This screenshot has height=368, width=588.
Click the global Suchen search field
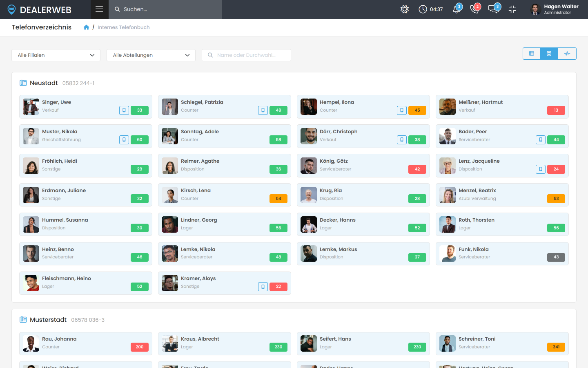pyautogui.click(x=165, y=9)
